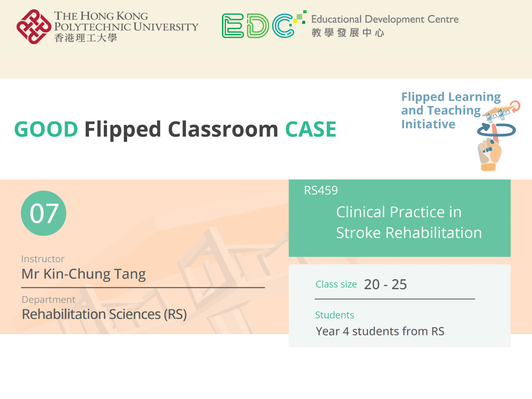Click the class size value 20 - 25

pyautogui.click(x=385, y=284)
